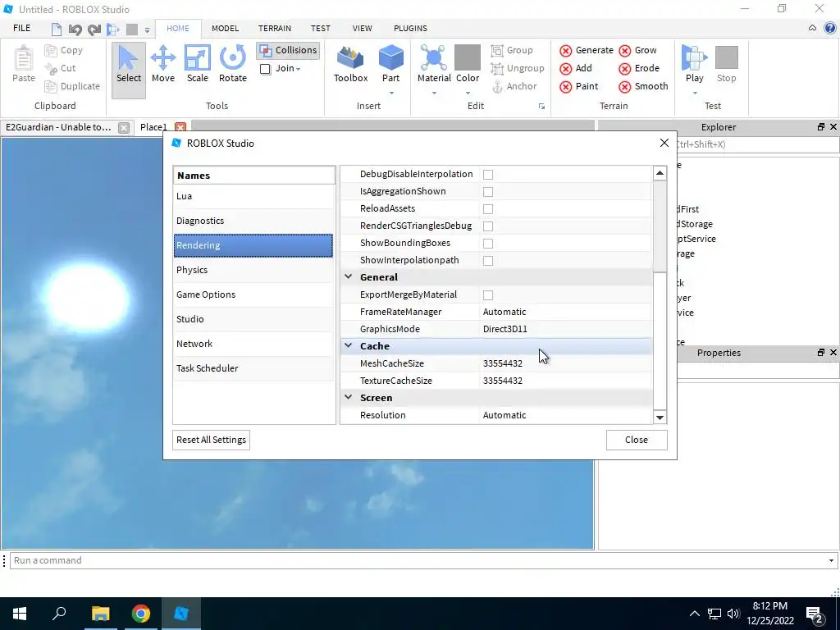Open the Join dropdown arrow
Image resolution: width=840 pixels, height=630 pixels.
tap(298, 69)
